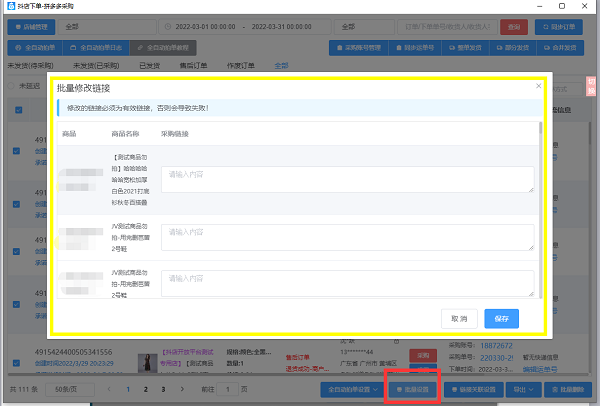
Task: Click the red 查询 button
Action: (x=514, y=27)
